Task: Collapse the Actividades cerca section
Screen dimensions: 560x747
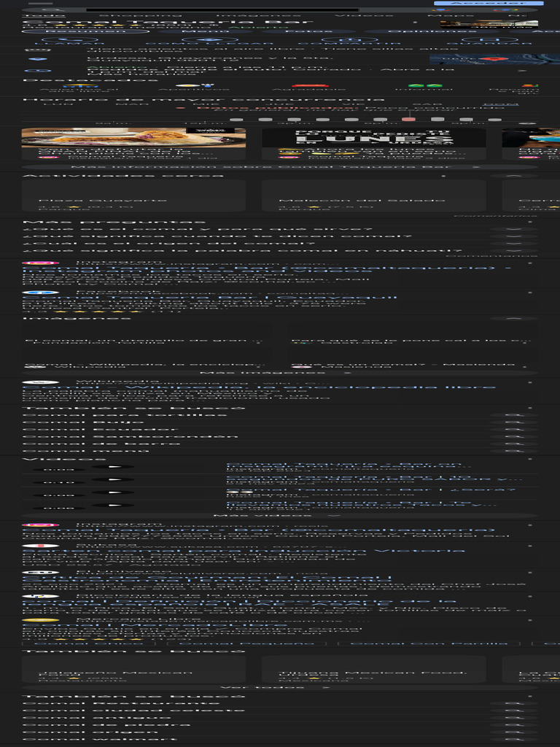Action: [x=514, y=176]
